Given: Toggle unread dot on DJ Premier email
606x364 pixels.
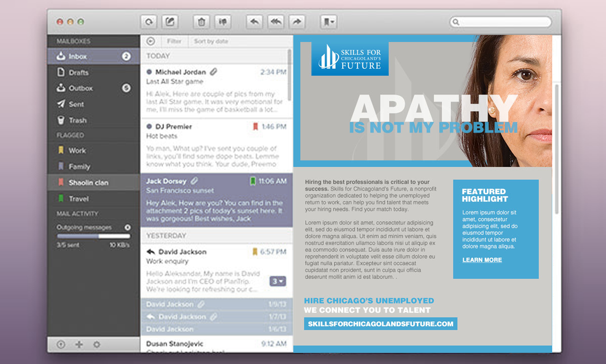Looking at the screenshot, I should tap(149, 127).
